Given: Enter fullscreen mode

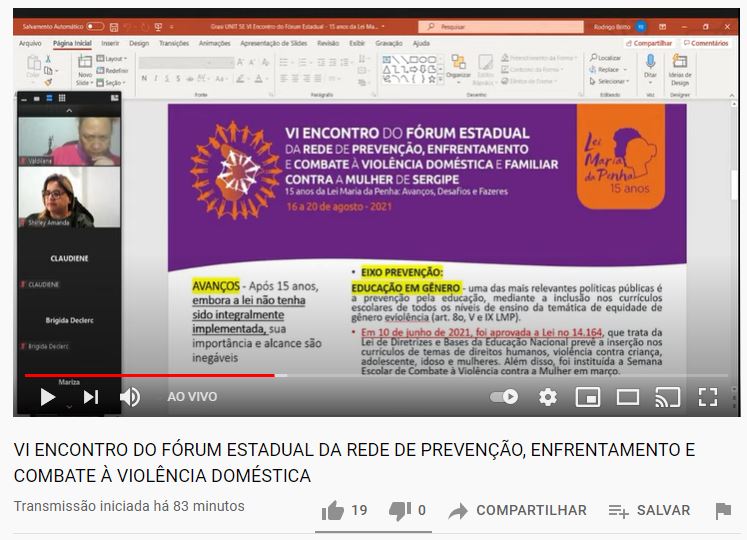Looking at the screenshot, I should [707, 397].
